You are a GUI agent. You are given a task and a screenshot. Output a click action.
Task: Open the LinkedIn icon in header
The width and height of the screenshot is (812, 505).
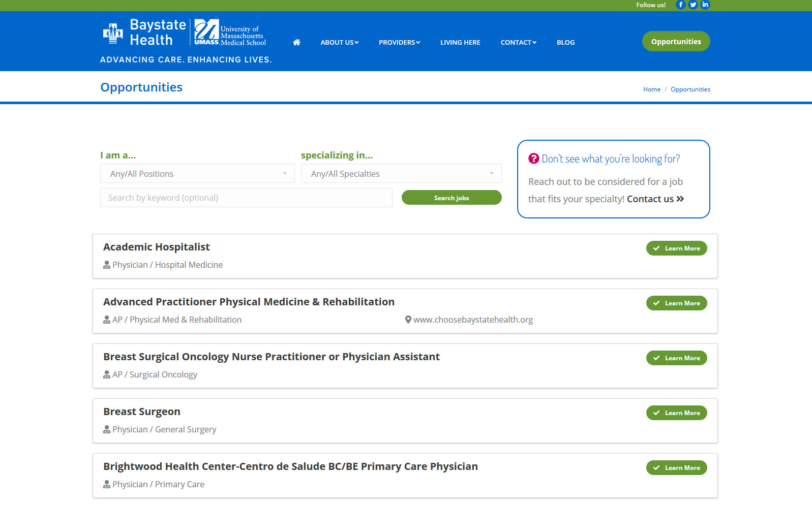(705, 5)
